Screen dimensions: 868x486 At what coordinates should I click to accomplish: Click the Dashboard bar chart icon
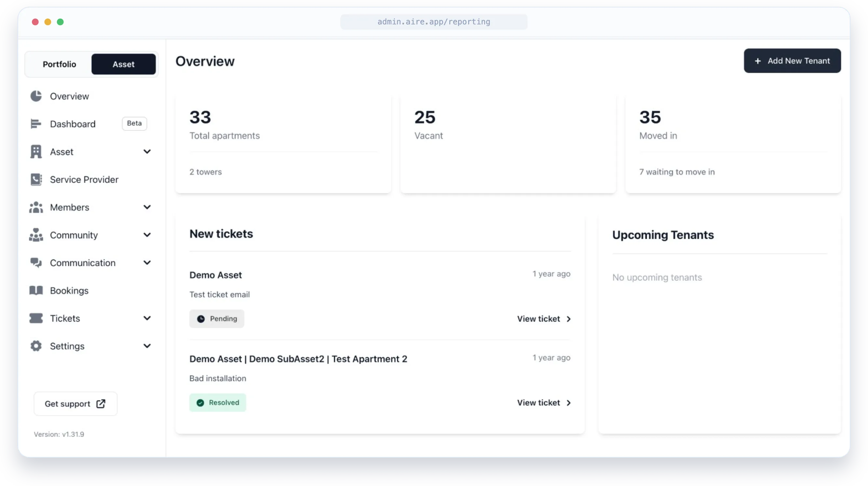click(36, 124)
